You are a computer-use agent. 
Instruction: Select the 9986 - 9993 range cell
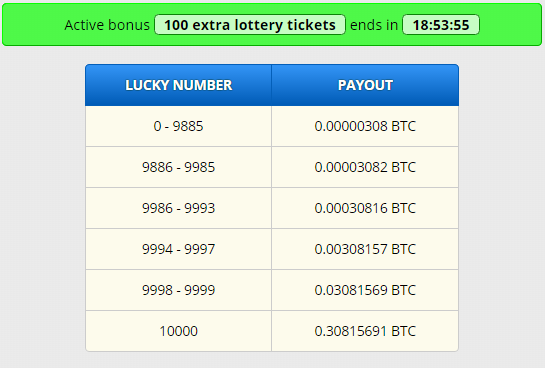[x=178, y=208]
